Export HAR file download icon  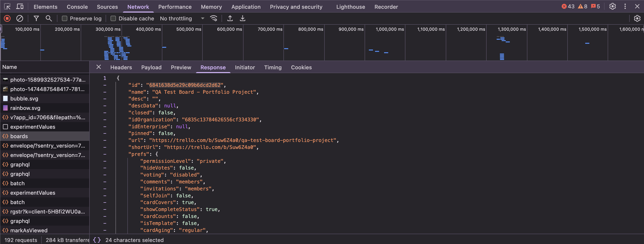click(242, 18)
